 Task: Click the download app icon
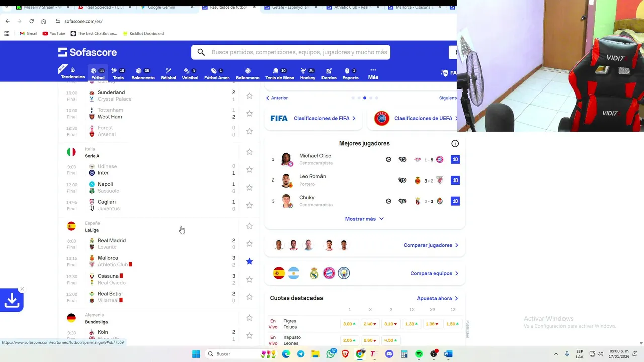pos(12,300)
